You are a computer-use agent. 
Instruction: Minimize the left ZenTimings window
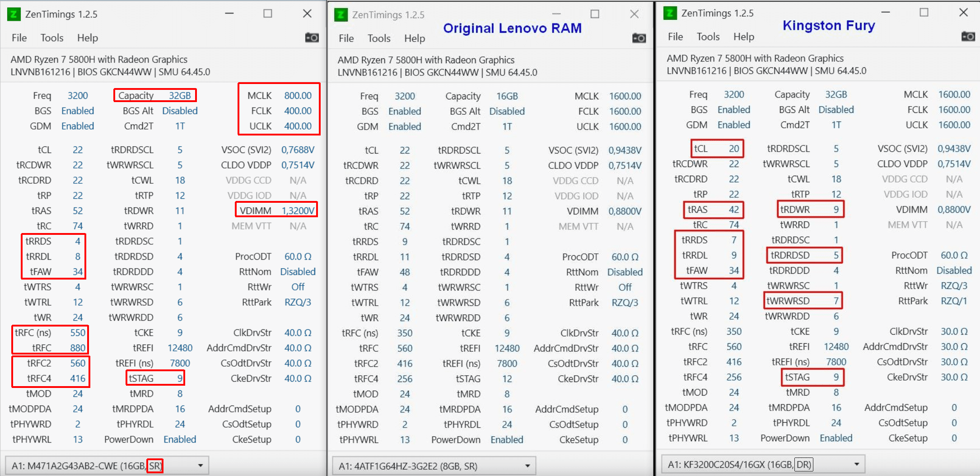click(229, 14)
